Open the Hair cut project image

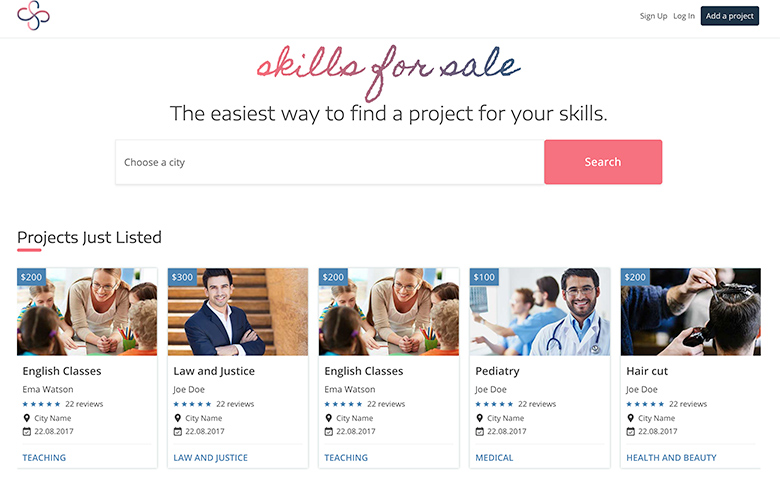(690, 312)
